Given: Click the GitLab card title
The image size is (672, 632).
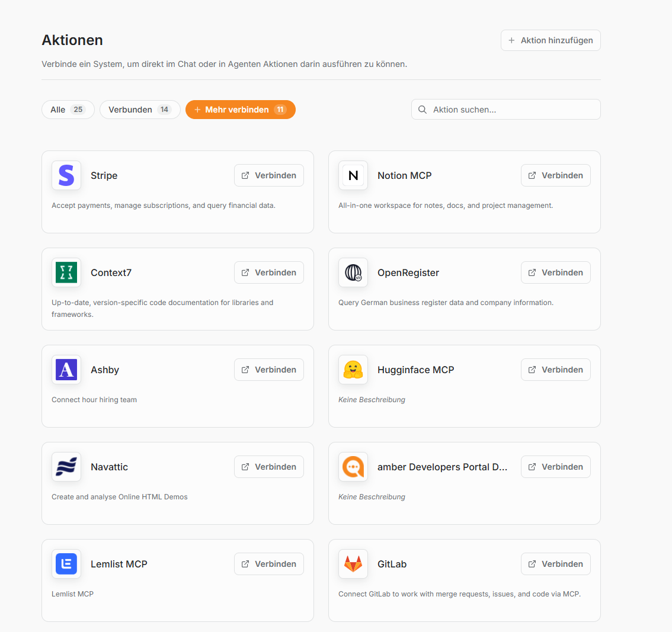Looking at the screenshot, I should (392, 564).
